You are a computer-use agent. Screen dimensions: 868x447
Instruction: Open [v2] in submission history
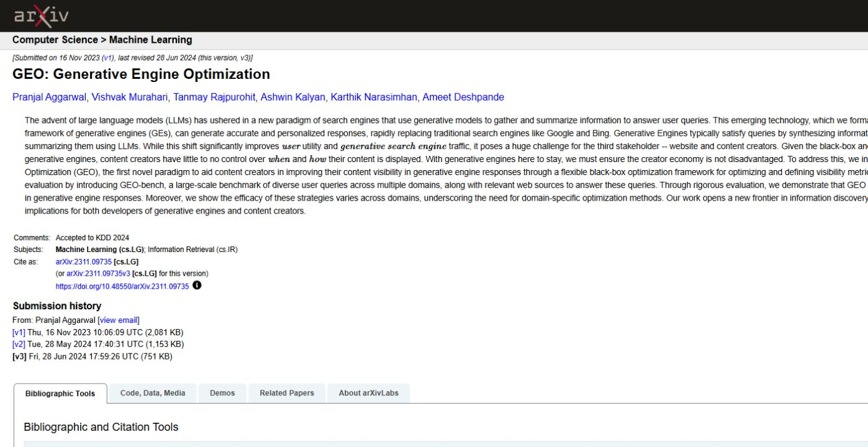point(19,344)
